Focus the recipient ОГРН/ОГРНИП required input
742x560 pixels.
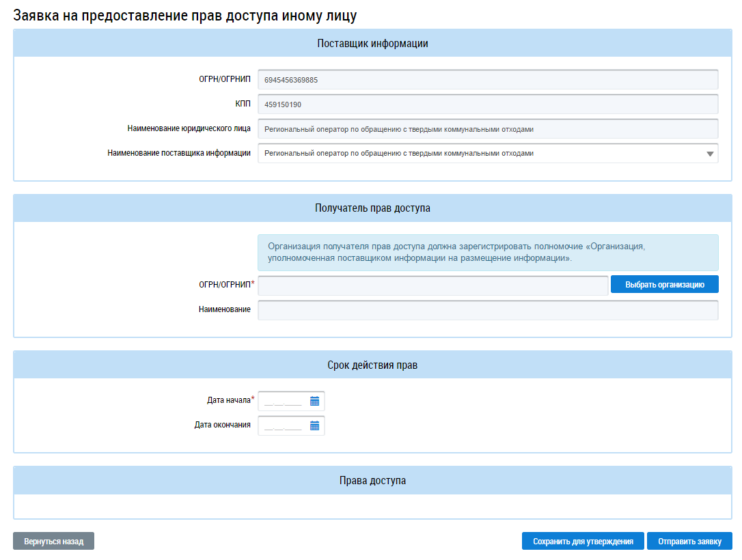[x=432, y=285]
